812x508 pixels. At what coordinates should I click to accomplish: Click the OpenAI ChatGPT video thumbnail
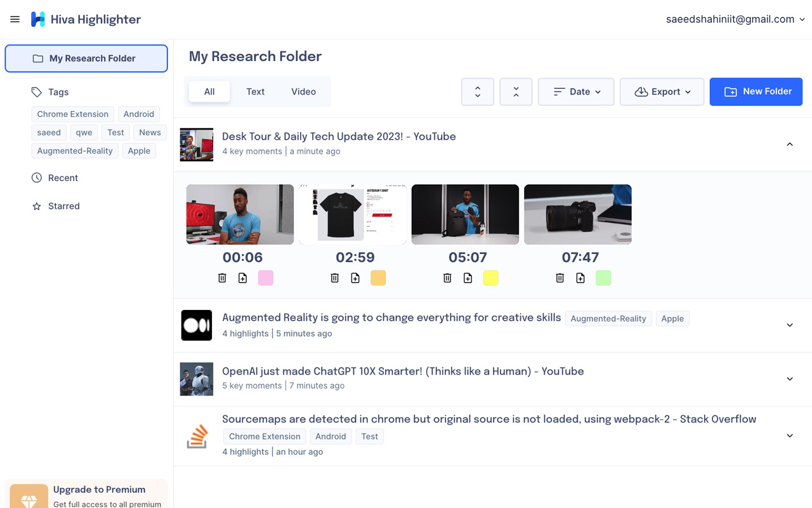[x=197, y=379]
